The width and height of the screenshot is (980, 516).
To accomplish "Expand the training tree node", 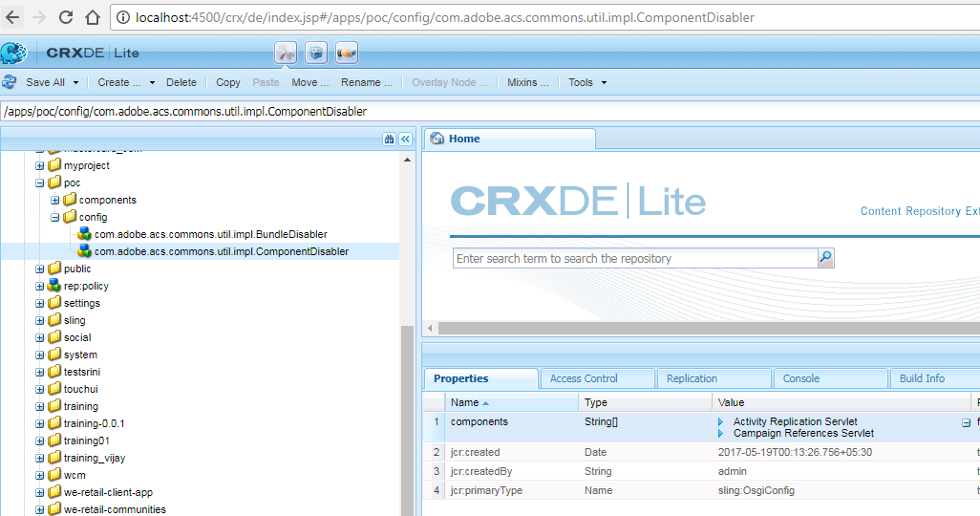I will [x=39, y=406].
